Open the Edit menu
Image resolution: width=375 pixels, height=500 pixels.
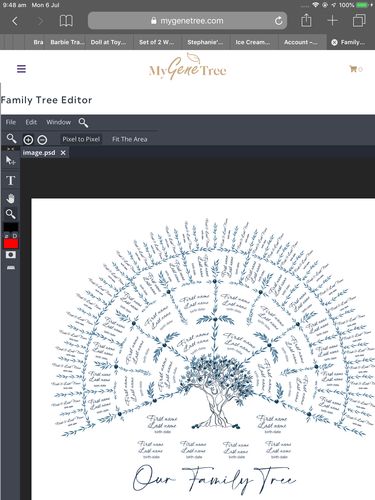pos(31,122)
